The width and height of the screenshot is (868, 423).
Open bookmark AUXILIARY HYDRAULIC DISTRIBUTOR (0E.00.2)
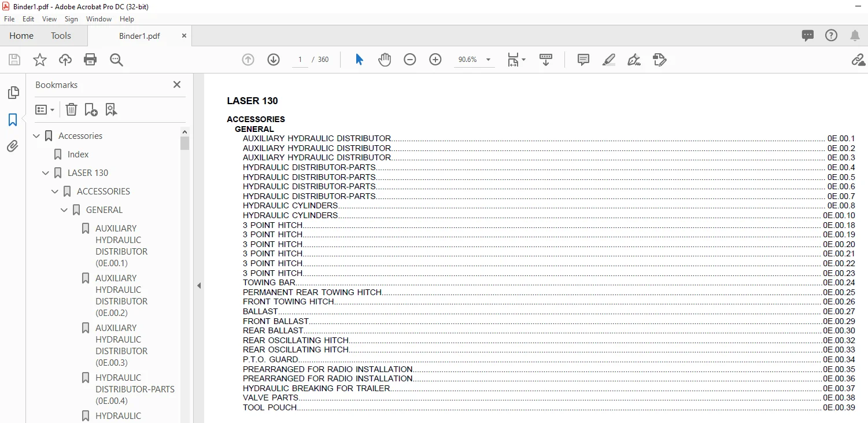coord(121,296)
